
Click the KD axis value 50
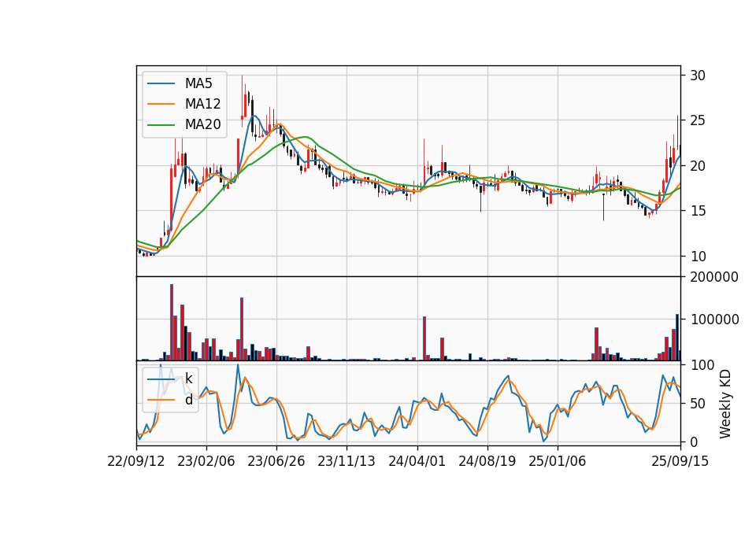tap(698, 403)
